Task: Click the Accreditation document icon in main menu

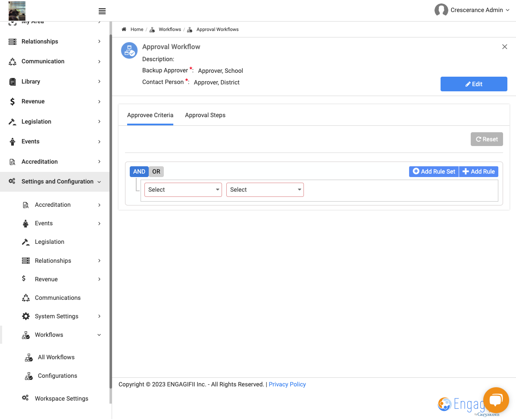Action: tap(13, 162)
